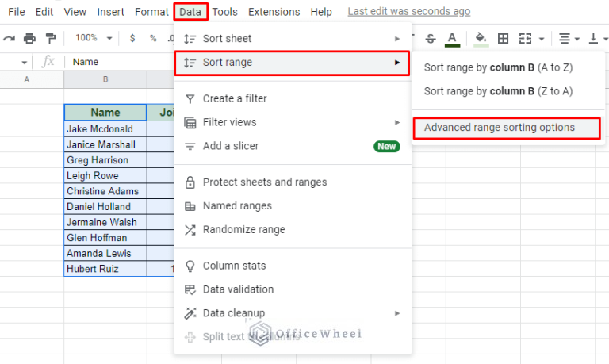Open the File menu
Viewport: 609px width, 364px height.
click(17, 12)
